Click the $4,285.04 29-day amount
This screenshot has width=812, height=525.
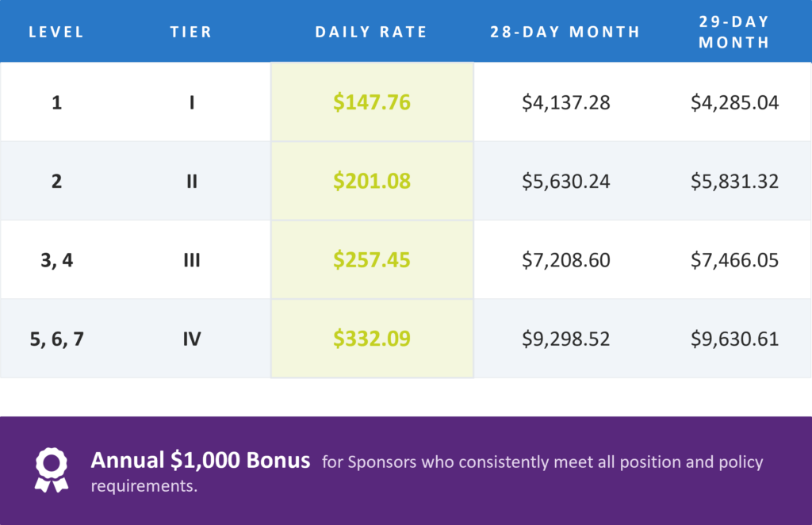point(734,102)
